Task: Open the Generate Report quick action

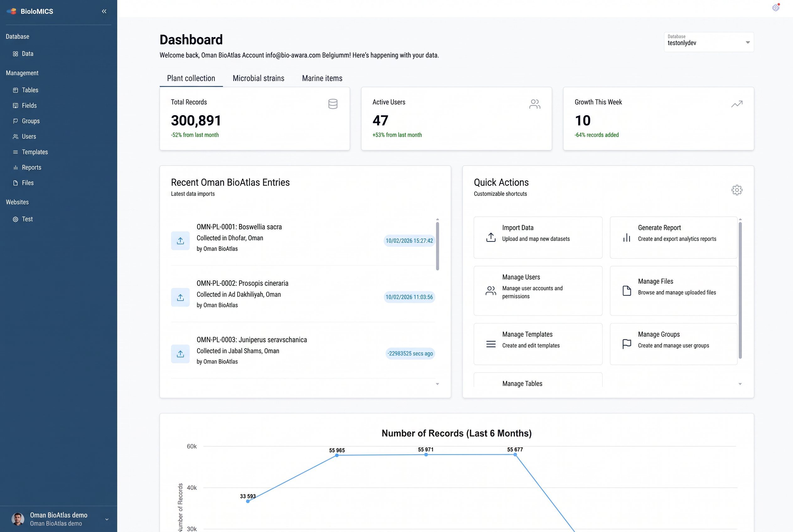Action: (x=673, y=237)
